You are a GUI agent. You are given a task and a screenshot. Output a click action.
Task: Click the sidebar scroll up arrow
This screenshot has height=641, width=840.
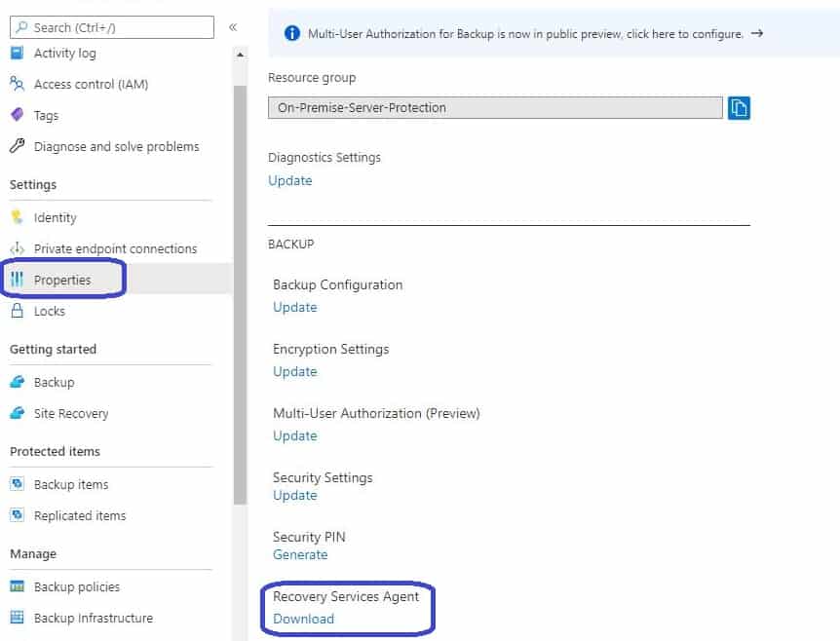(240, 55)
